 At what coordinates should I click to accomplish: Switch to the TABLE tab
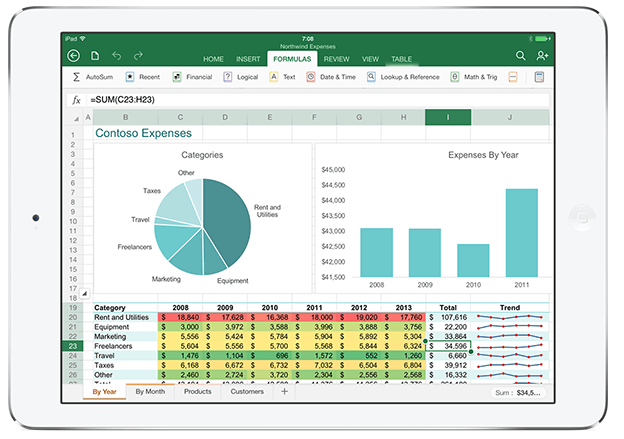tap(401, 59)
